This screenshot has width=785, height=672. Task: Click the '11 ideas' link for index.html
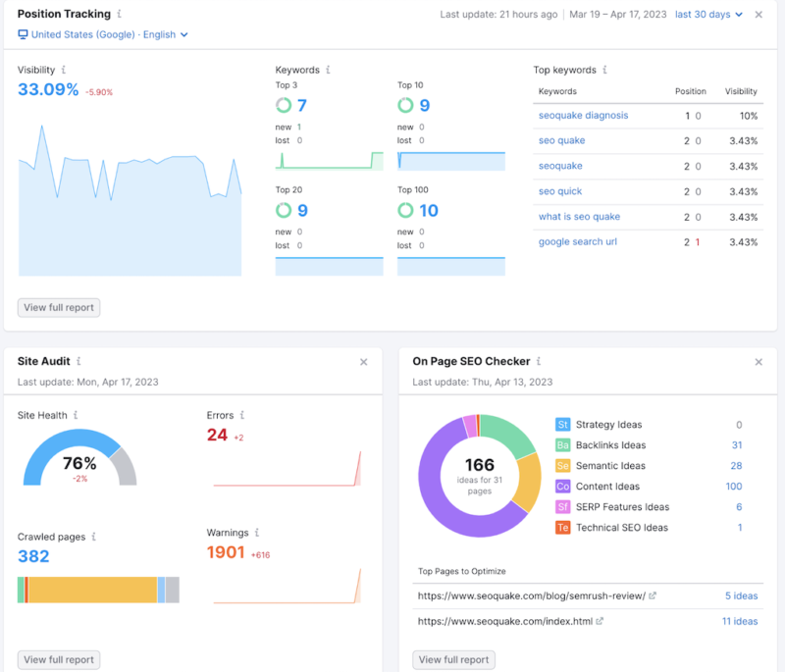click(x=739, y=621)
